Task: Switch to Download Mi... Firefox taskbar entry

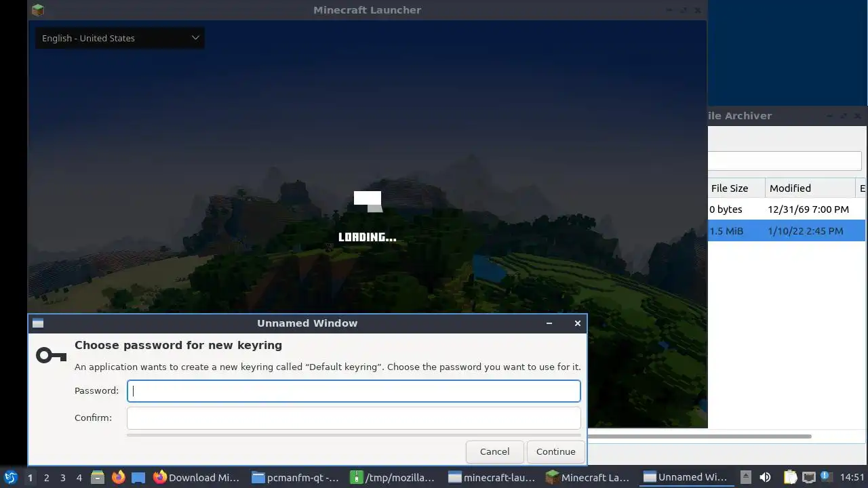Action: pos(197,477)
